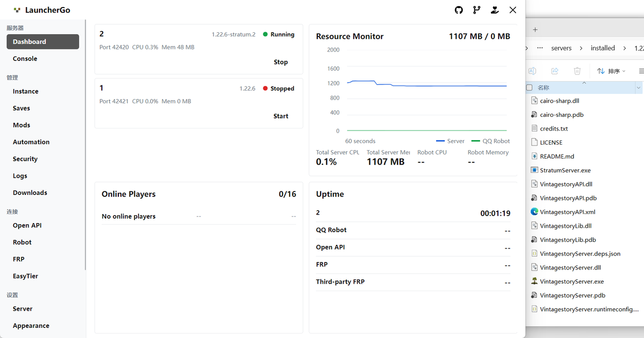
Task: Start the stopped server instance 1
Action: (x=280, y=116)
